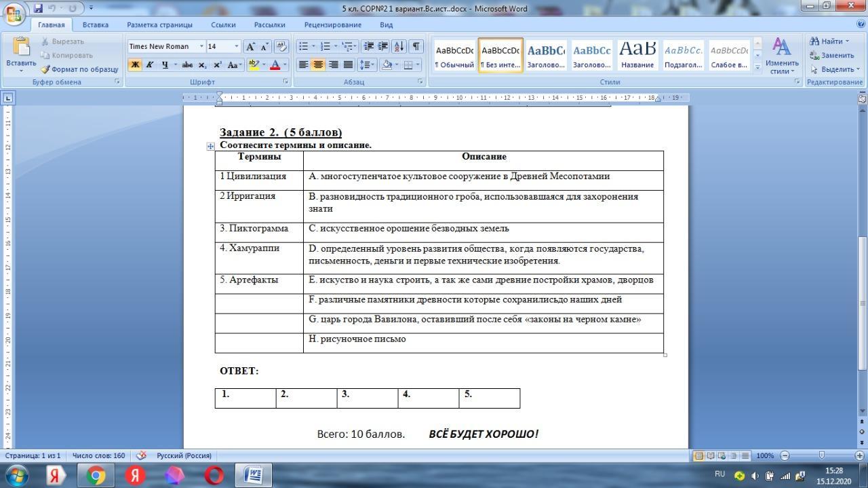This screenshot has height=488, width=868.
Task: Apply red font color
Action: coord(275,65)
